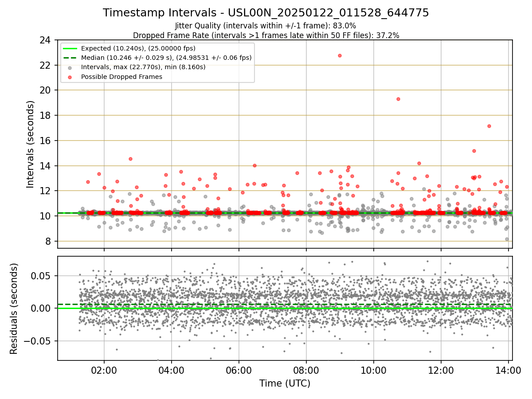Image resolution: width=532 pixels, height=399 pixels.
Task: Click the 02:00 x-axis tick label
Action: [104, 370]
